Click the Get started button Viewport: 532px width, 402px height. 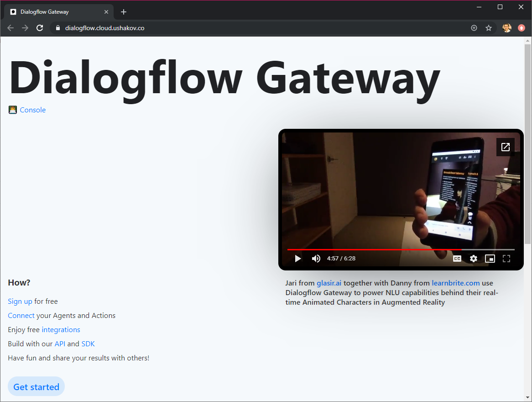coord(37,387)
